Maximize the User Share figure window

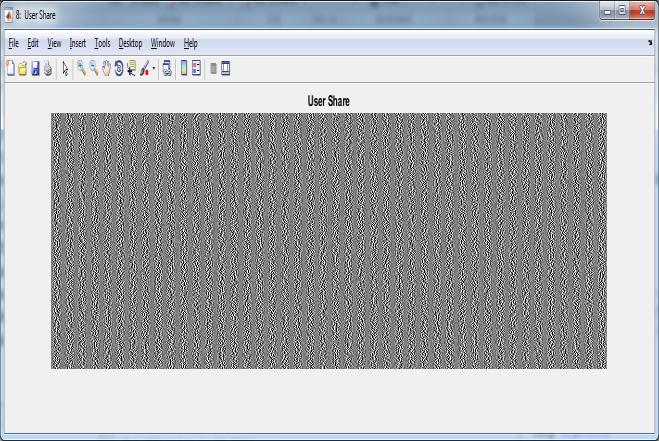[622, 11]
